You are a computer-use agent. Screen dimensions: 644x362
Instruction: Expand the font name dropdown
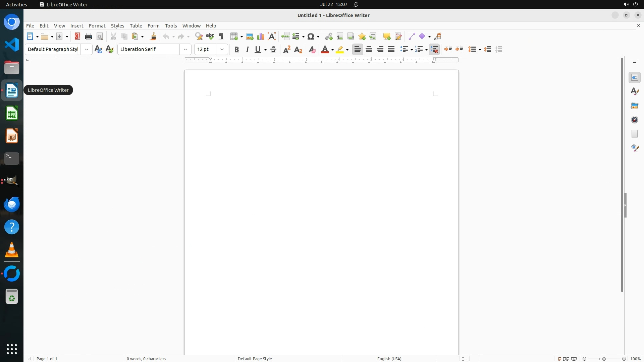185,50
